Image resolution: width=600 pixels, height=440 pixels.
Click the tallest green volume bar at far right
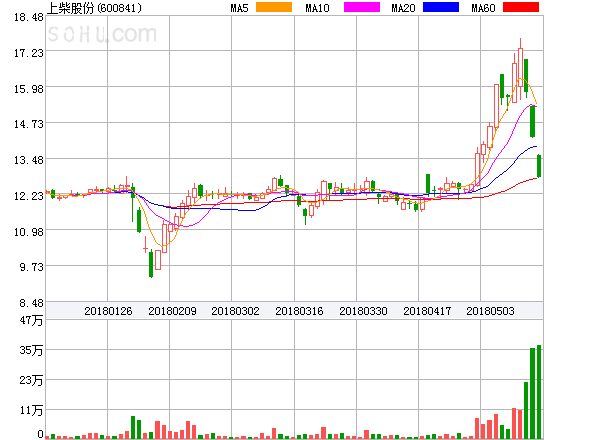539,392
